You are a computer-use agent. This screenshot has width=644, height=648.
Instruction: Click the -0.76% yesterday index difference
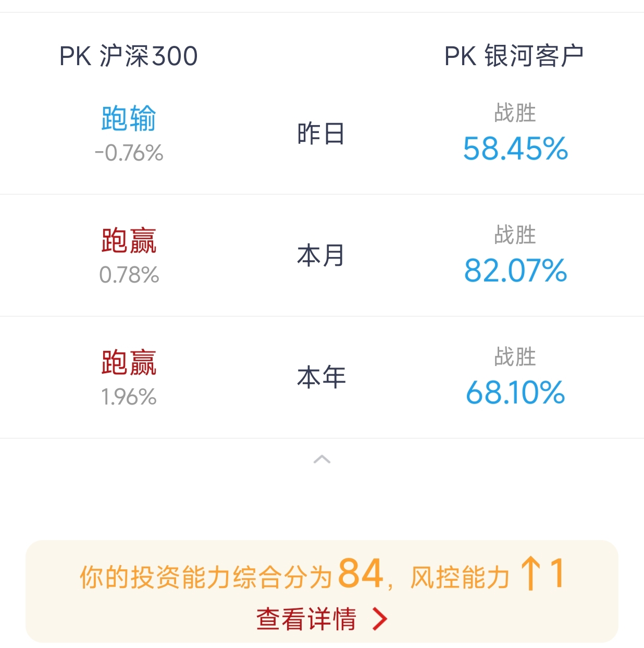tap(129, 153)
